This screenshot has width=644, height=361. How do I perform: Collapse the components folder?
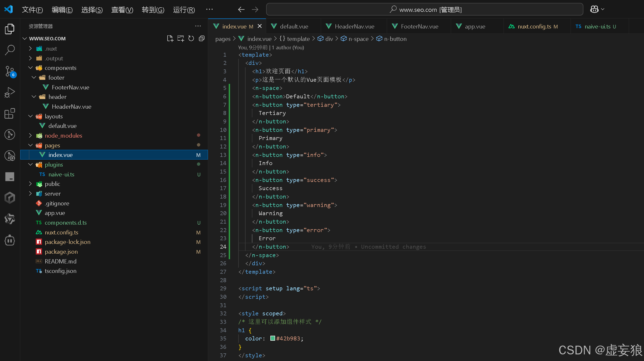coord(30,68)
